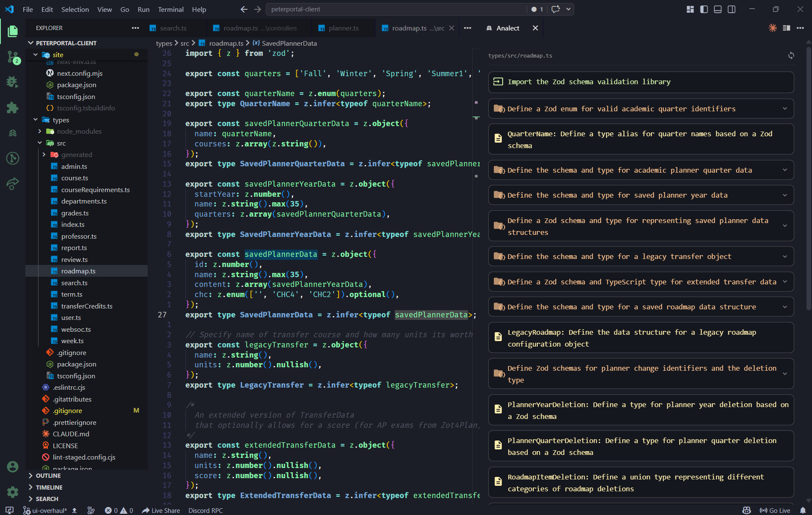Open the Terminal menu
The width and height of the screenshot is (812, 515).
pyautogui.click(x=171, y=9)
